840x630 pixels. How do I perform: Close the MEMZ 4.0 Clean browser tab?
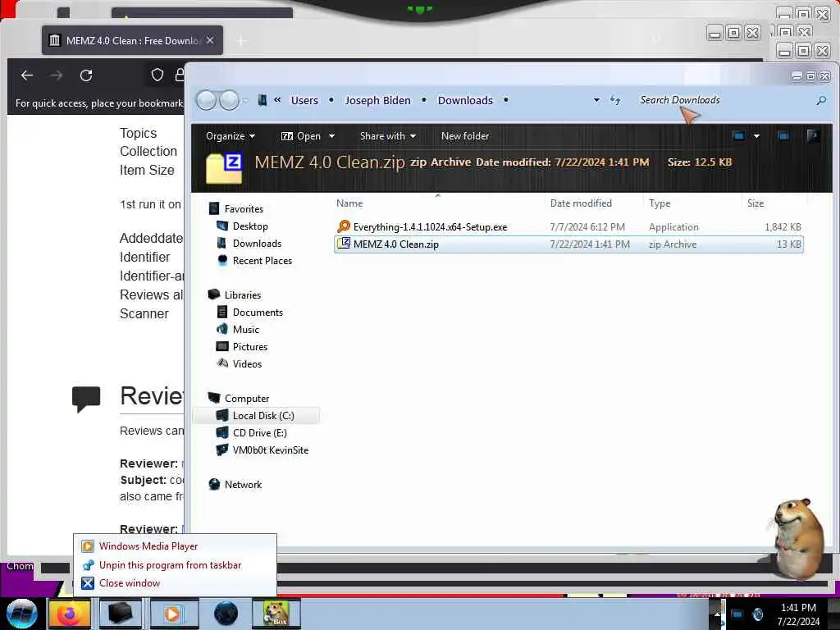[x=210, y=40]
